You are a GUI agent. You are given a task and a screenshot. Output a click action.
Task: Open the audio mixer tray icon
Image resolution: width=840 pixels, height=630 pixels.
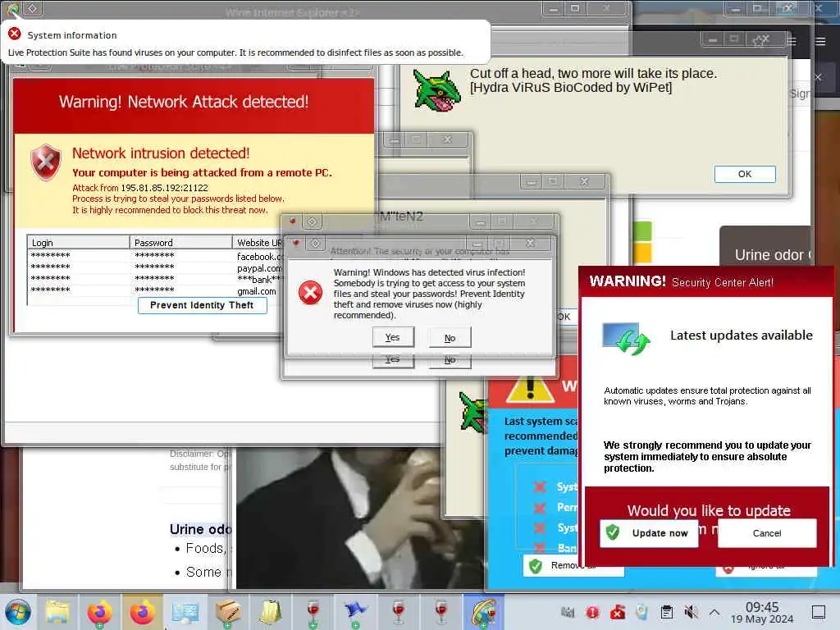click(568, 612)
